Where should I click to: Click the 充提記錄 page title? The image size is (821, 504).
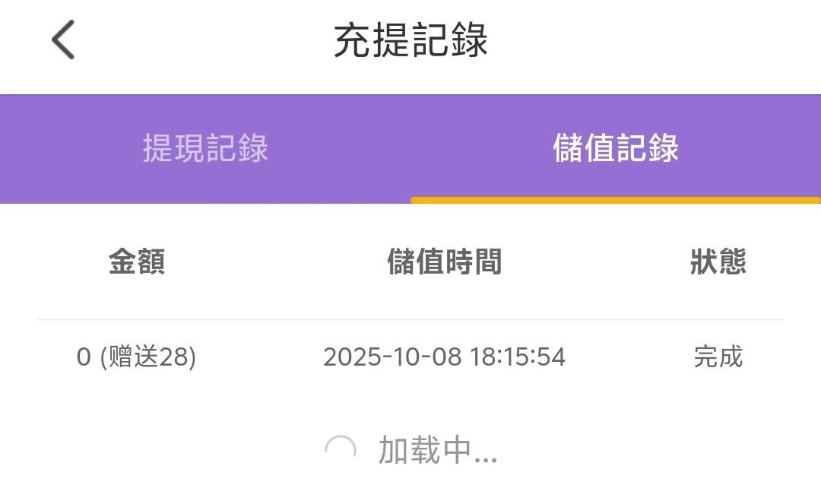pos(410,40)
